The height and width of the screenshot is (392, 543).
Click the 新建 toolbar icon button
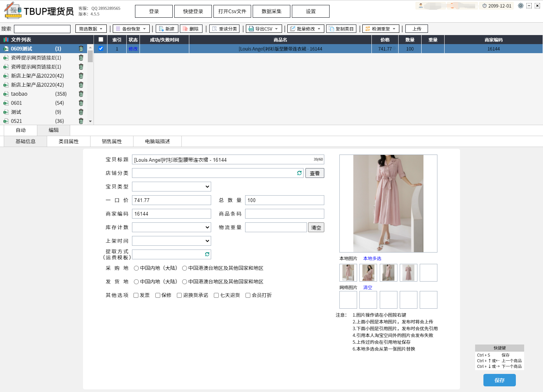(x=167, y=29)
